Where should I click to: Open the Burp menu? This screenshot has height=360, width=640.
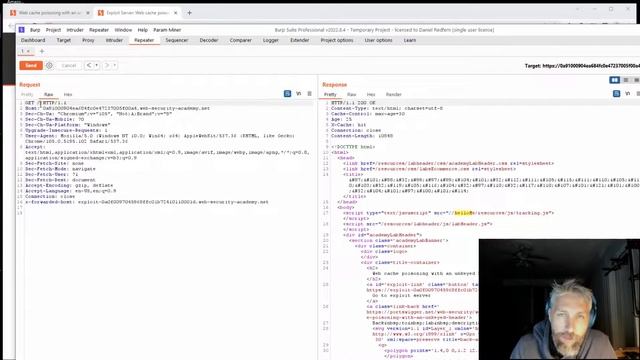click(x=35, y=30)
